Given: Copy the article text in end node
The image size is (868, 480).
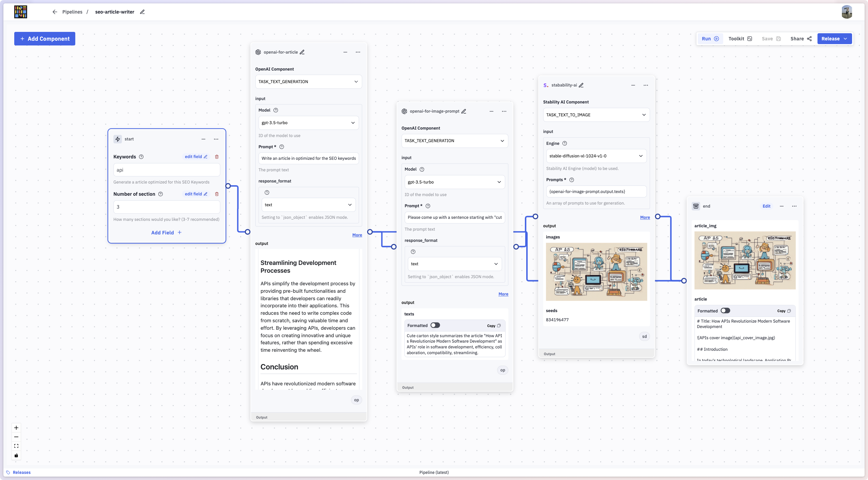Looking at the screenshot, I should [784, 311].
